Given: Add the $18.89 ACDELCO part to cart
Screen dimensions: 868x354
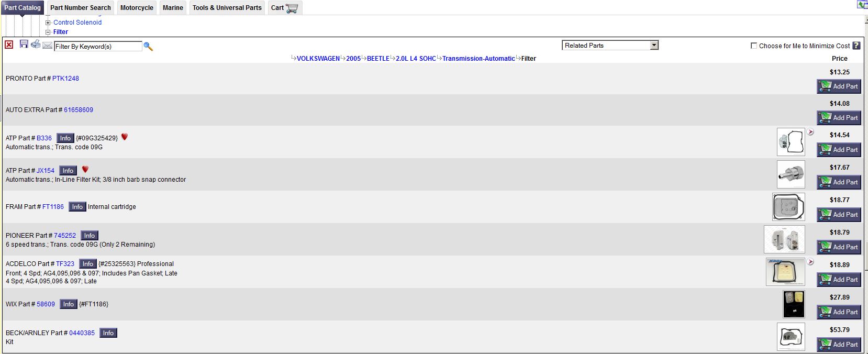Looking at the screenshot, I should [x=839, y=280].
